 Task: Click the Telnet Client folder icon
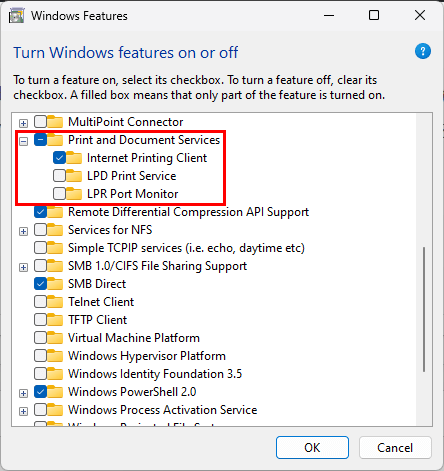coord(55,302)
